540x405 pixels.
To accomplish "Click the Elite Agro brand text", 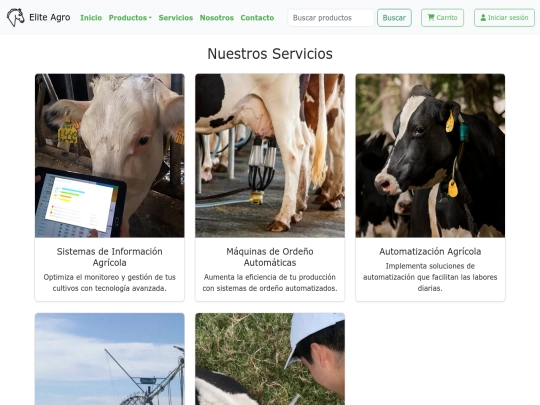I will point(50,17).
